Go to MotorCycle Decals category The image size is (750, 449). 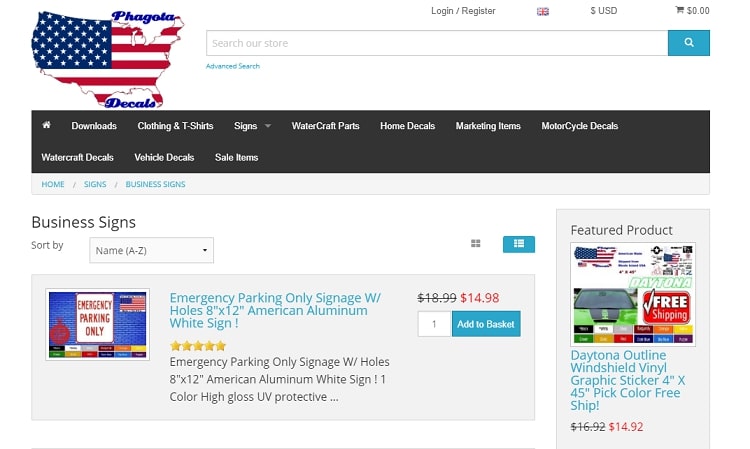(x=579, y=126)
